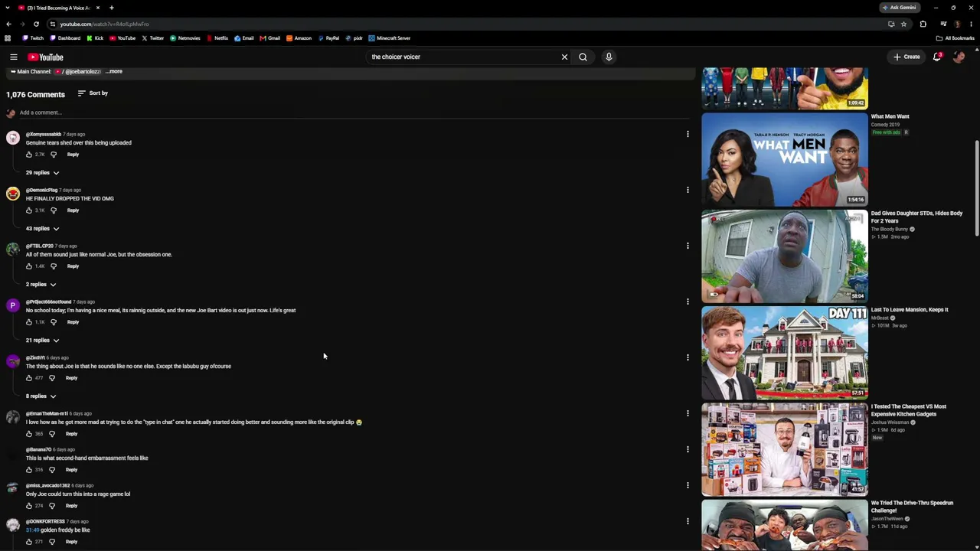Expand the 2 replies thread
The height and width of the screenshot is (551, 980).
click(x=41, y=285)
